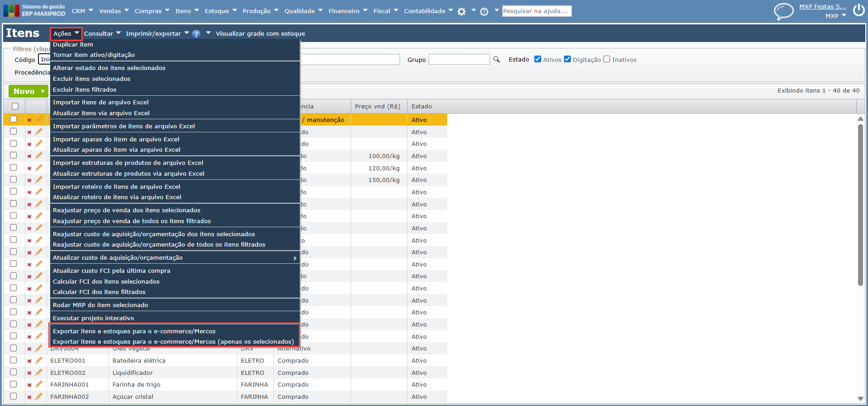Click the pencil edit icon for ELETRO001
The image size is (868, 406).
39,360
